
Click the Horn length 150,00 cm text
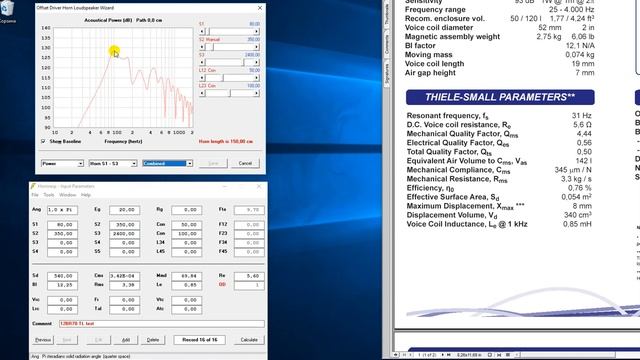(x=226, y=141)
